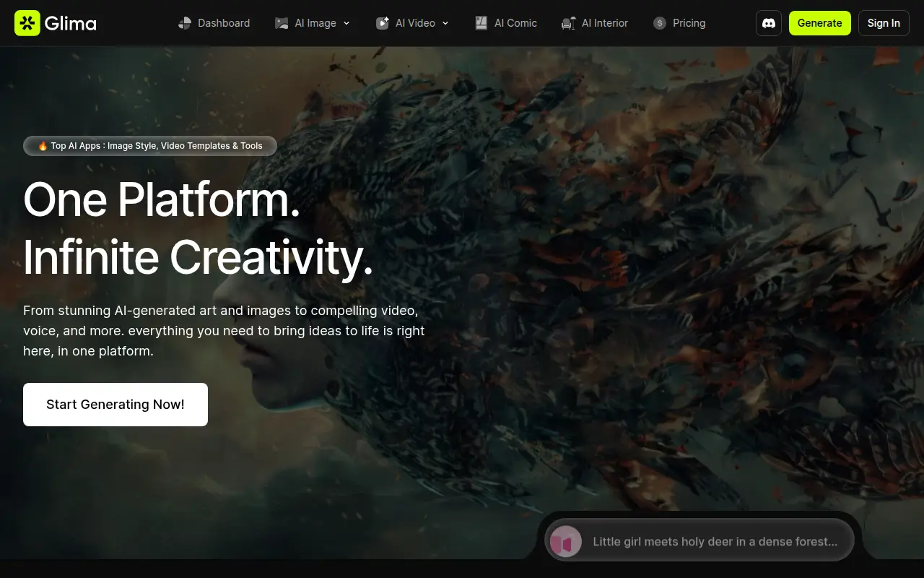Click the Dashboard pie chart icon
Image resolution: width=924 pixels, height=578 pixels.
[x=185, y=23]
